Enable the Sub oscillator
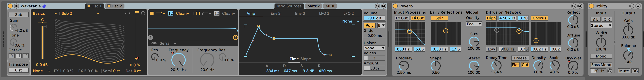The height and width of the screenshot is (80, 644). tap(18, 15)
